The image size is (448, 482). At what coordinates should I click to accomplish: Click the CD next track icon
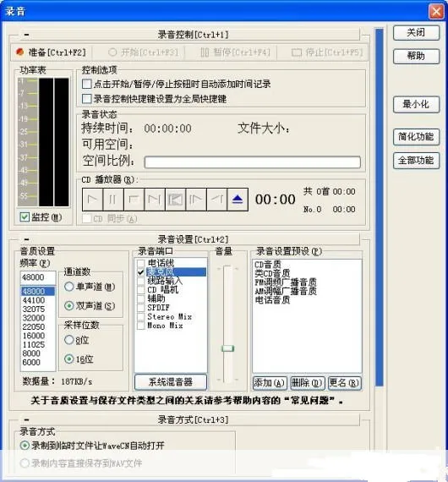click(154, 200)
